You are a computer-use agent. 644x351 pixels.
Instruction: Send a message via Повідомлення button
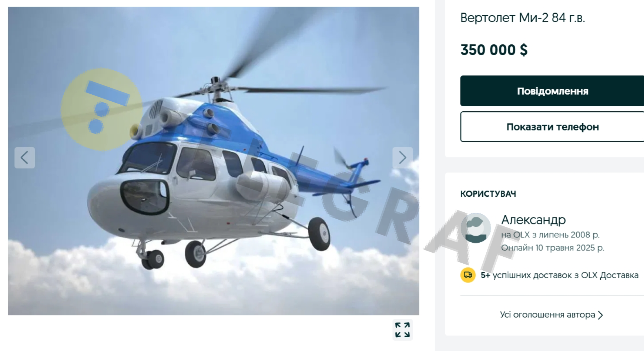tap(552, 91)
